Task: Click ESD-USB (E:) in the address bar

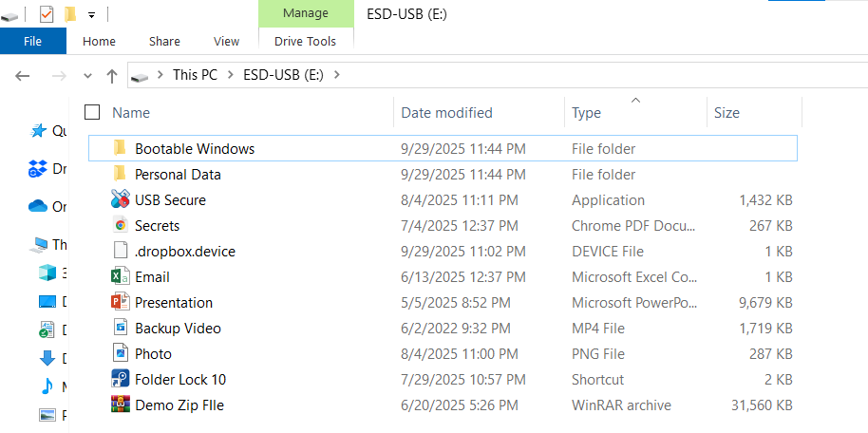Action: [x=283, y=75]
